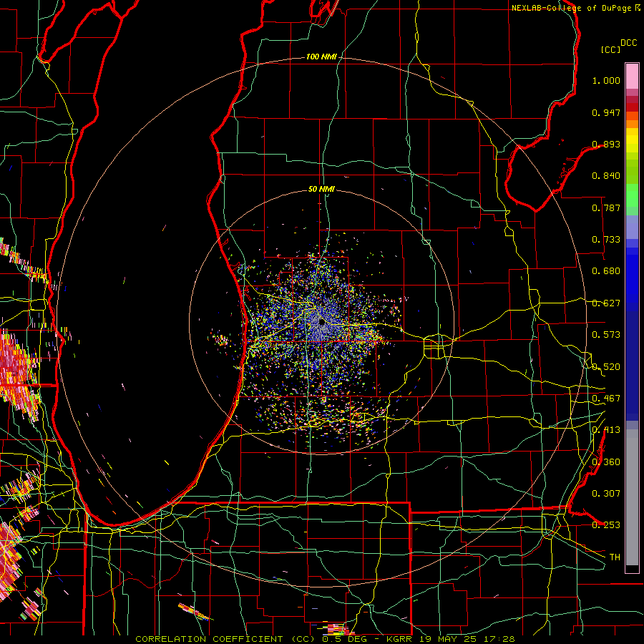Viewport: 644px width, 644px height.
Task: Click the '19 MAY 25' date in caption
Action: point(447,639)
